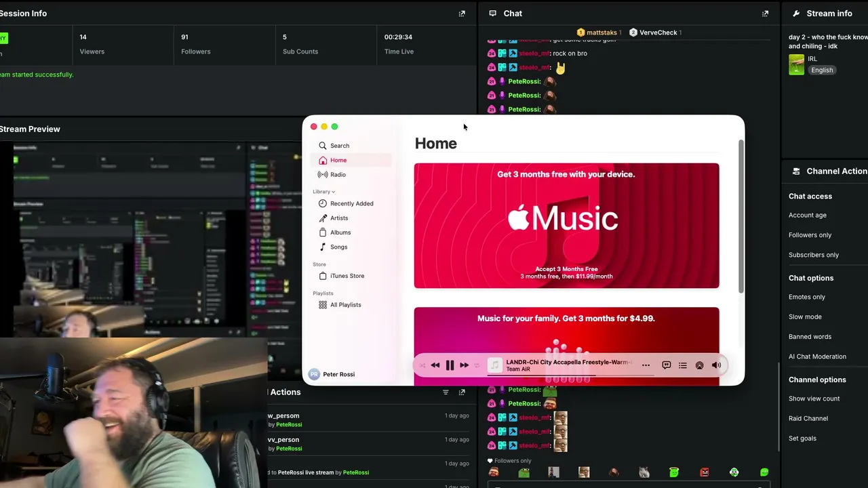The image size is (868, 488).
Task: Toggle Followers only chat access
Action: point(810,235)
